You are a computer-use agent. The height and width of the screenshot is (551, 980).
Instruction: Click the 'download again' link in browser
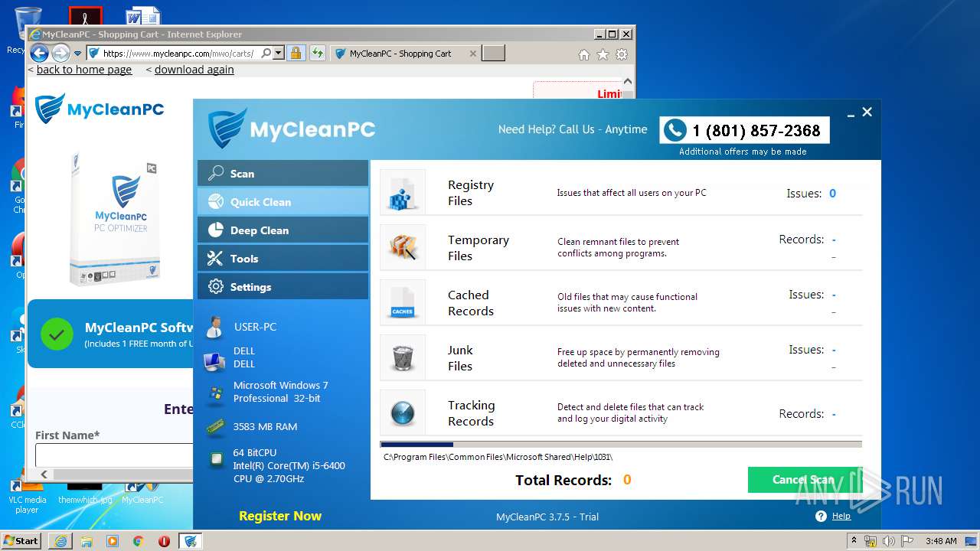coord(194,70)
